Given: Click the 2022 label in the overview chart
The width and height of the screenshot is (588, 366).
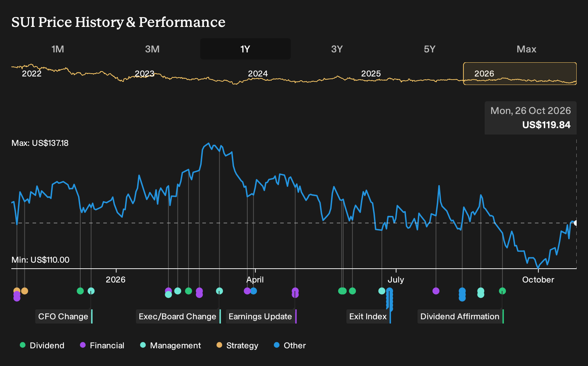Looking at the screenshot, I should pyautogui.click(x=32, y=74).
